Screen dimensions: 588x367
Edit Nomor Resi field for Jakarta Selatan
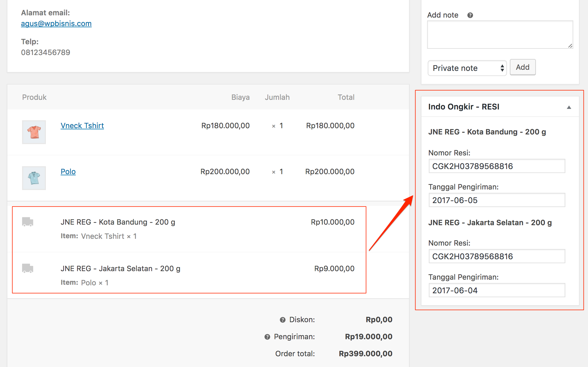pyautogui.click(x=497, y=256)
